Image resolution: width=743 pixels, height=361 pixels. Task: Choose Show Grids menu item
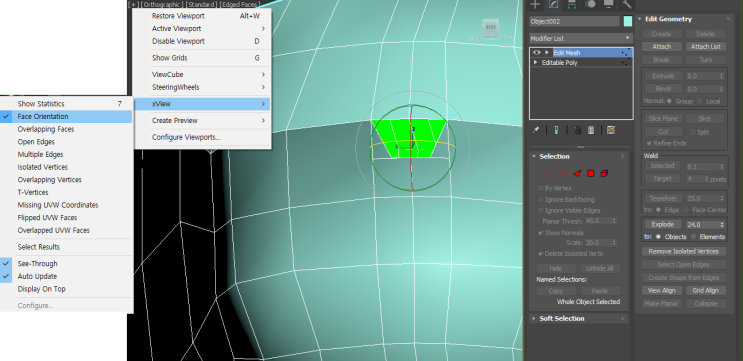[x=202, y=58]
